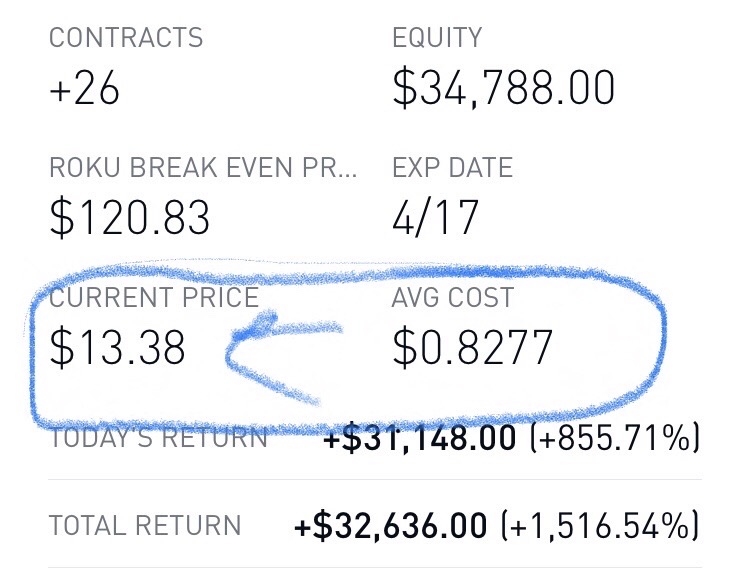Click the EQUITY label
Viewport: 750px width, 574px height.
tap(437, 38)
